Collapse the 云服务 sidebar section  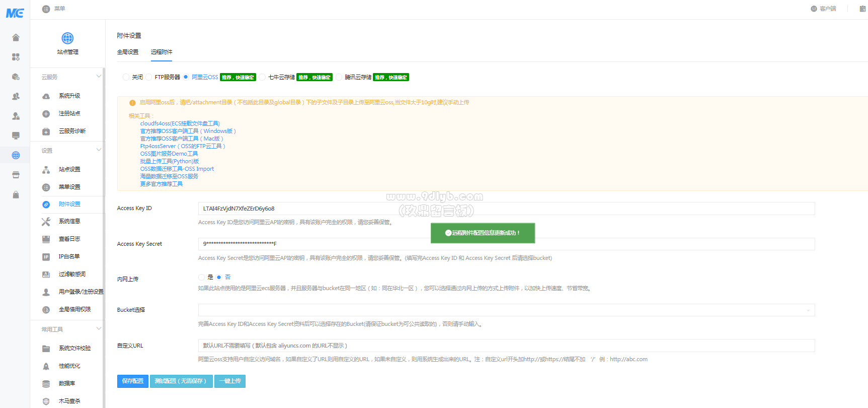click(99, 77)
